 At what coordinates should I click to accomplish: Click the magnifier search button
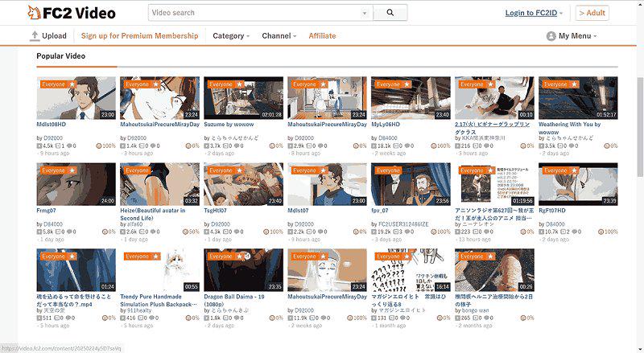(390, 13)
